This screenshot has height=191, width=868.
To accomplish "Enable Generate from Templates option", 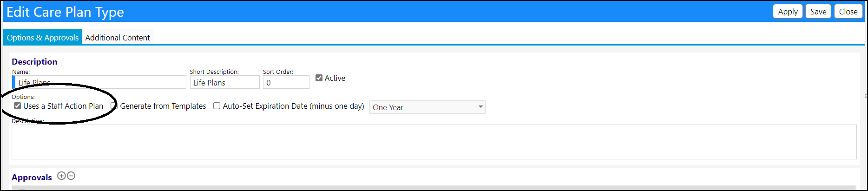I will pyautogui.click(x=114, y=106).
